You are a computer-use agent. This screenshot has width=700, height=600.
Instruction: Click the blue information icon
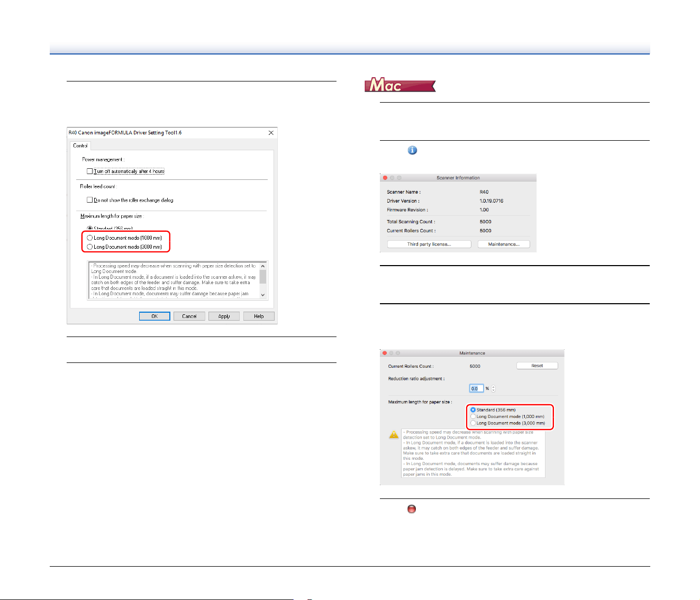[x=412, y=150]
